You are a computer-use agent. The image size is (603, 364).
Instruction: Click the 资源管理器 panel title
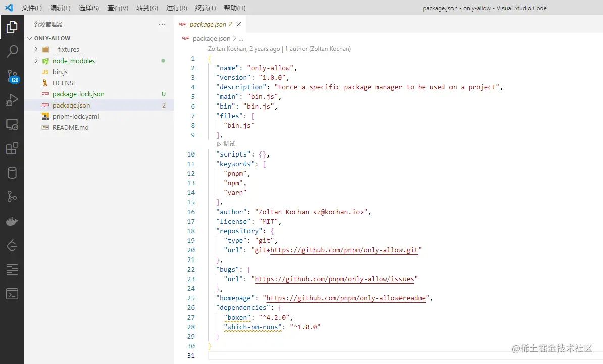pos(48,24)
